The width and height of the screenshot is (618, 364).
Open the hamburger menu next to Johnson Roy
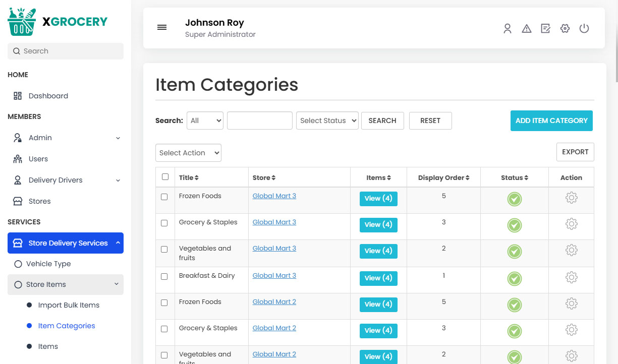162,27
